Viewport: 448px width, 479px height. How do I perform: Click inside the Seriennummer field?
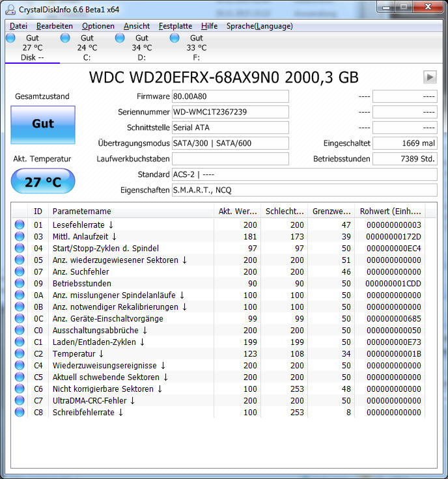coord(230,112)
